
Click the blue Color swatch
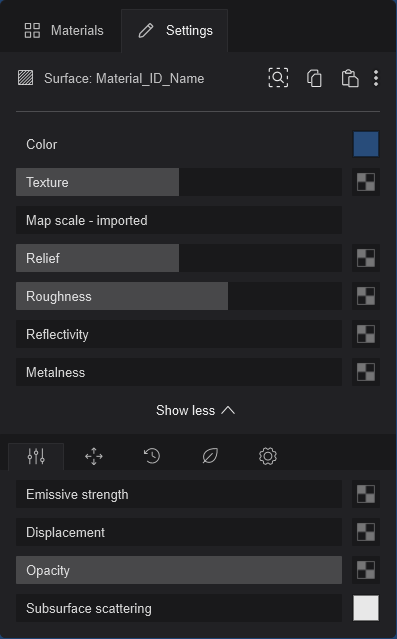[366, 144]
